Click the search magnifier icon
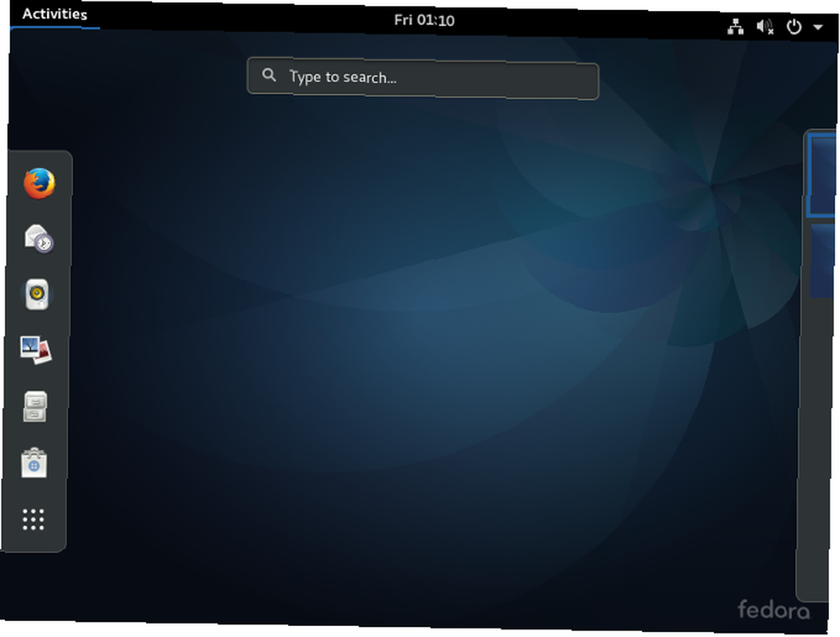This screenshot has height=637, width=840. tap(269, 75)
